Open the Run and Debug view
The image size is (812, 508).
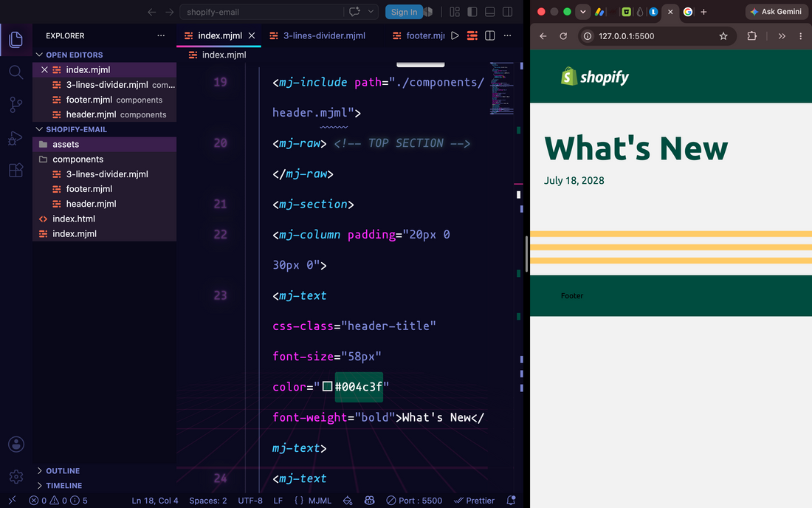pos(16,138)
